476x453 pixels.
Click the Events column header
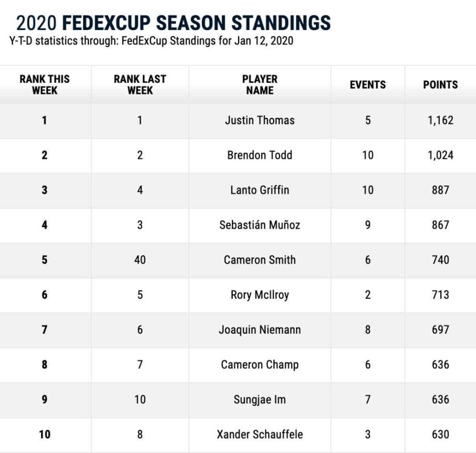pyautogui.click(x=367, y=85)
